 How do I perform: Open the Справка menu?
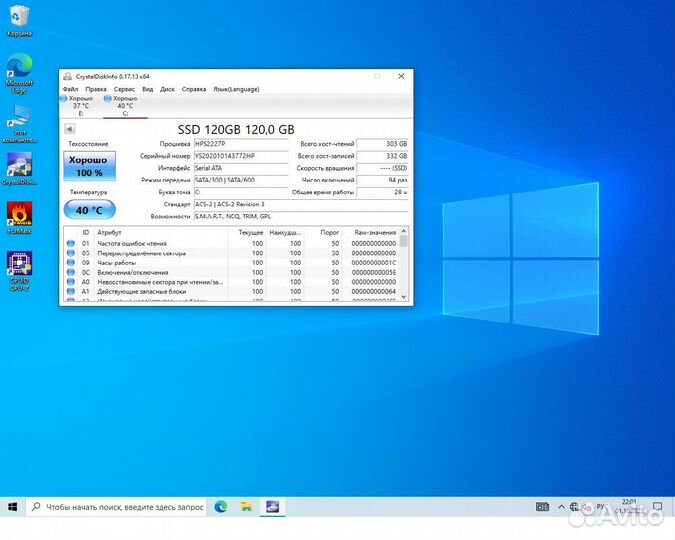click(194, 89)
